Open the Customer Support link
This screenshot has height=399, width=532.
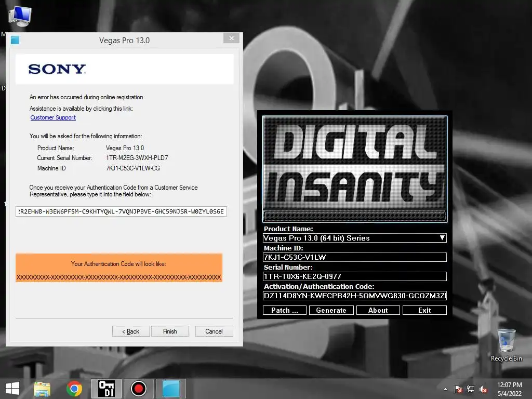(x=53, y=117)
